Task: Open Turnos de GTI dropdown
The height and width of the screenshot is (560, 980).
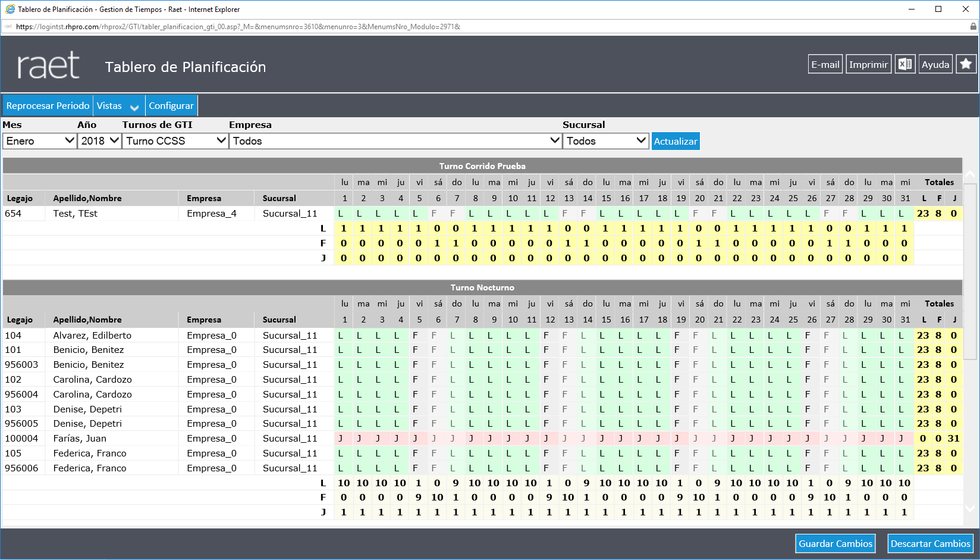Action: pyautogui.click(x=175, y=141)
